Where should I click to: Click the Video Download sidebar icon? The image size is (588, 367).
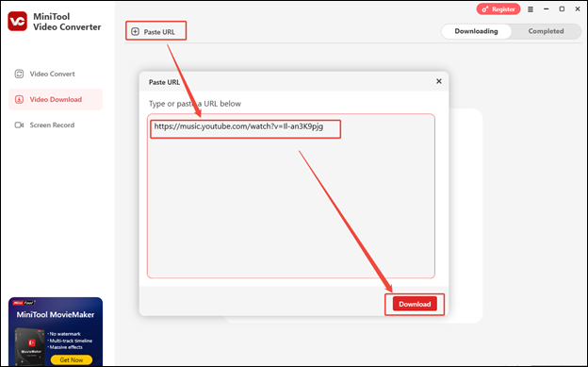19,99
